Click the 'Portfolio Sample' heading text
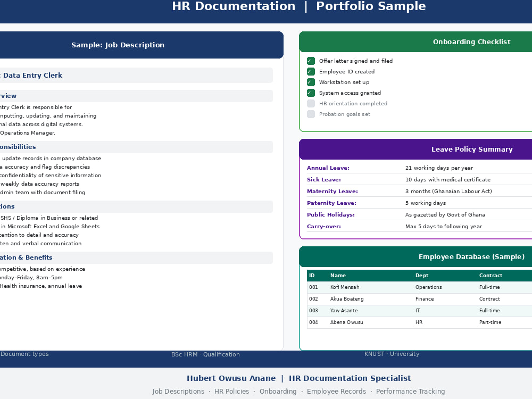The width and height of the screenshot is (532, 399). [x=371, y=6]
